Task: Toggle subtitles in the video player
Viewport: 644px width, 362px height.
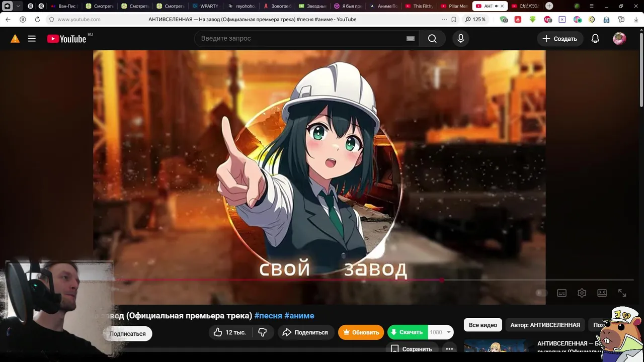Action: click(561, 293)
